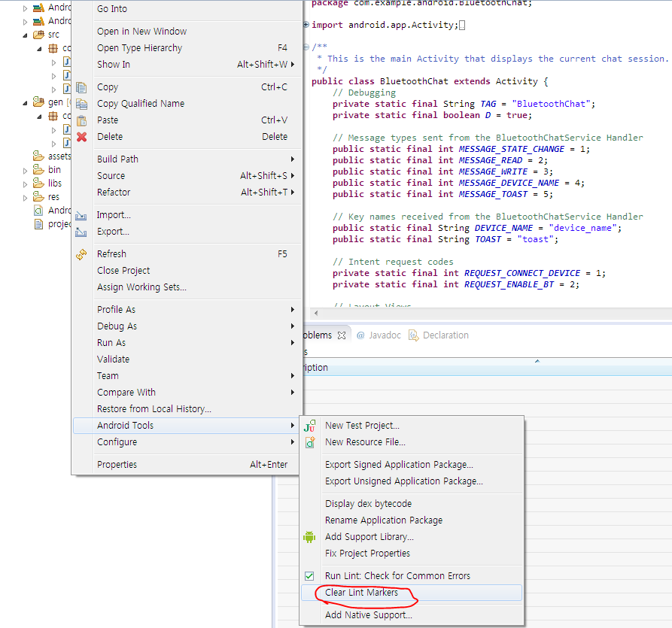Expand the libs folder tree node

pos(25,184)
